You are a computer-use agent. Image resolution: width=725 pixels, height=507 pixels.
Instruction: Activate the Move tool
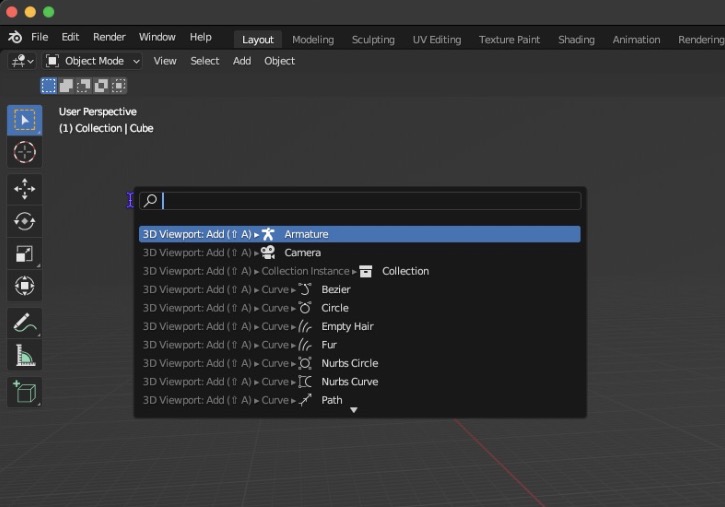[25, 189]
